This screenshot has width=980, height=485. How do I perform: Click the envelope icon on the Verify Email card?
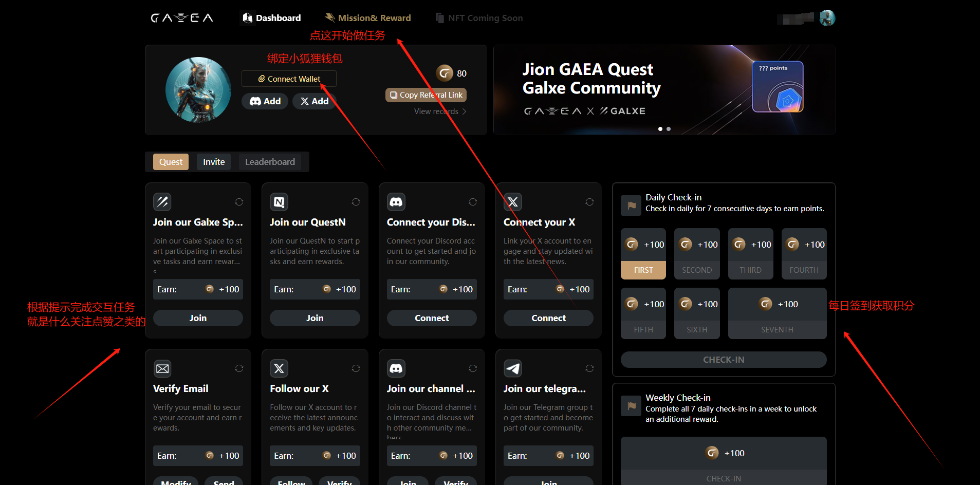point(162,368)
